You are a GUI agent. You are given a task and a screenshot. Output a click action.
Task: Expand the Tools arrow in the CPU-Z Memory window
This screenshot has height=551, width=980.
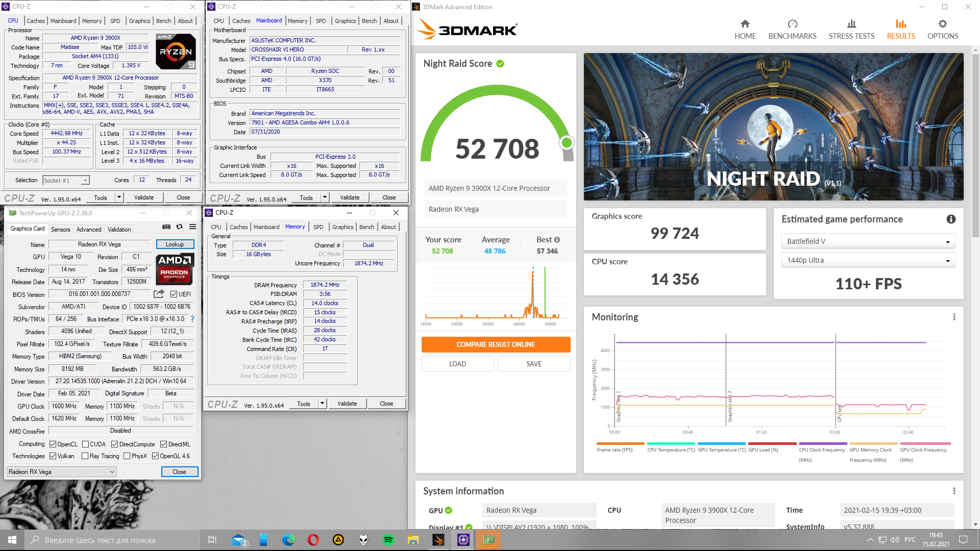pos(322,404)
